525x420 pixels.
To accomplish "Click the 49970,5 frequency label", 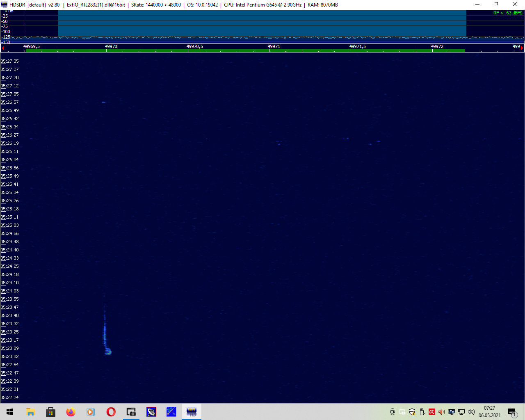I will [x=194, y=46].
